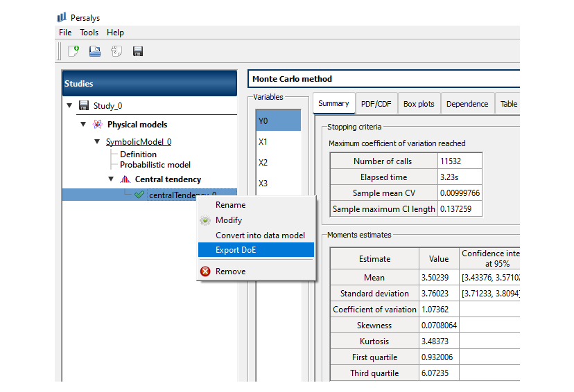Switch to the Dependence tab
The image size is (574, 392).
tap(467, 104)
